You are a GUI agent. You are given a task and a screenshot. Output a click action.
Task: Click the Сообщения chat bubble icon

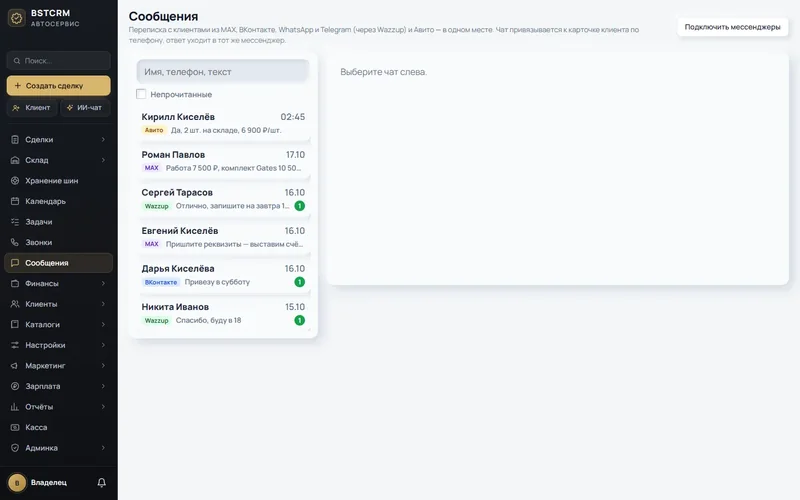pyautogui.click(x=15, y=263)
